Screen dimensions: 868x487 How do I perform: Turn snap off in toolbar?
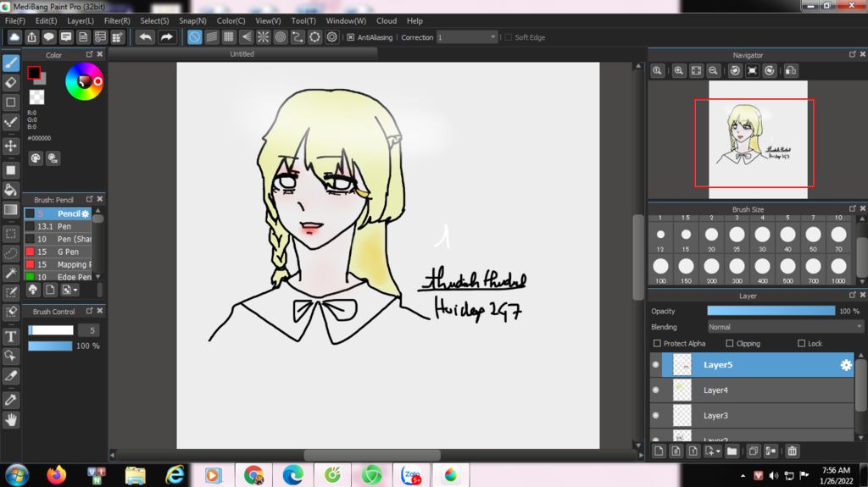(x=194, y=37)
